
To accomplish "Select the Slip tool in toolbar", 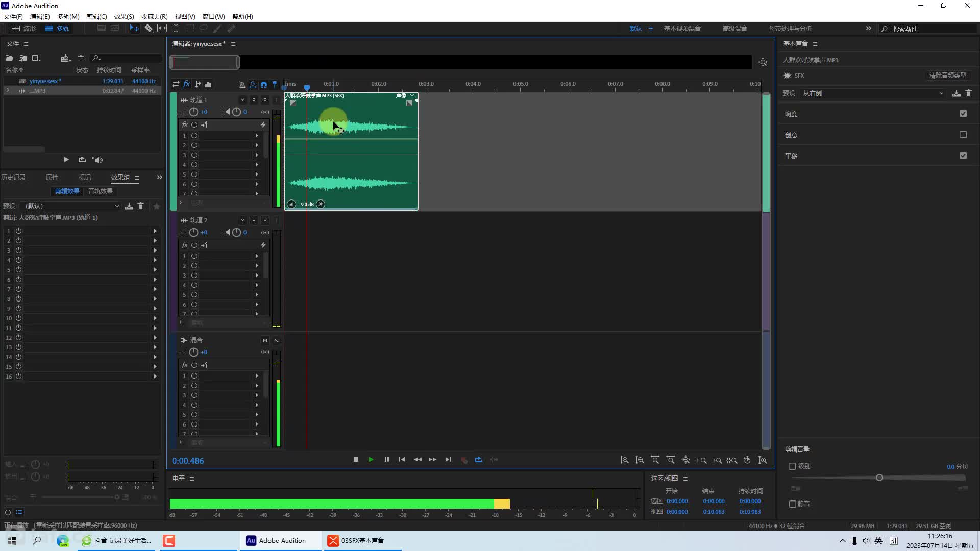I will click(x=162, y=29).
